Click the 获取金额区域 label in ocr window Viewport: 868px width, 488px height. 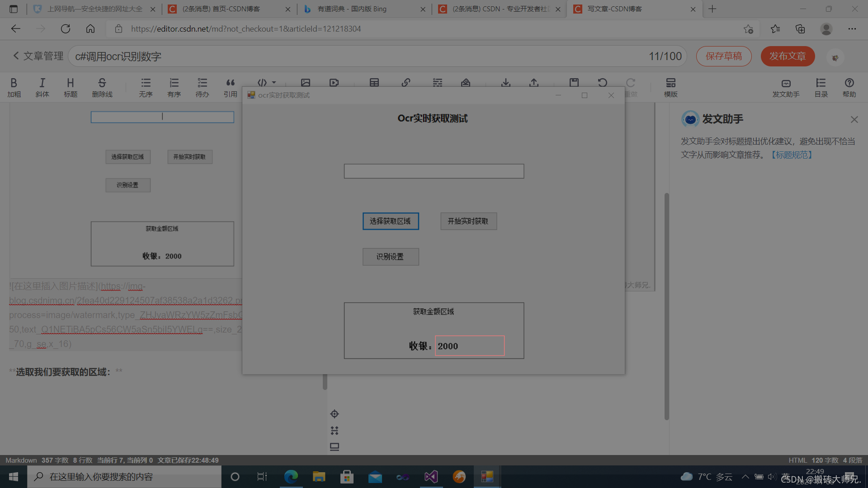tap(434, 312)
